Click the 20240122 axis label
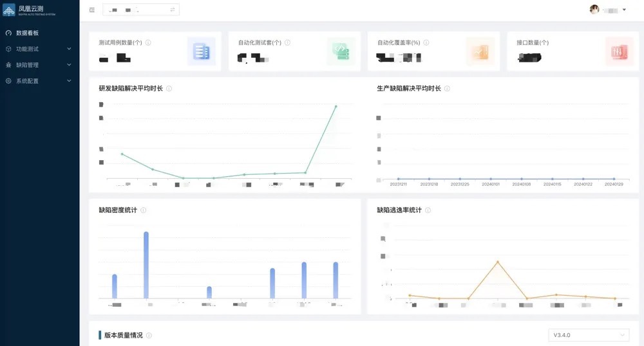This screenshot has width=644, height=346. click(x=583, y=185)
